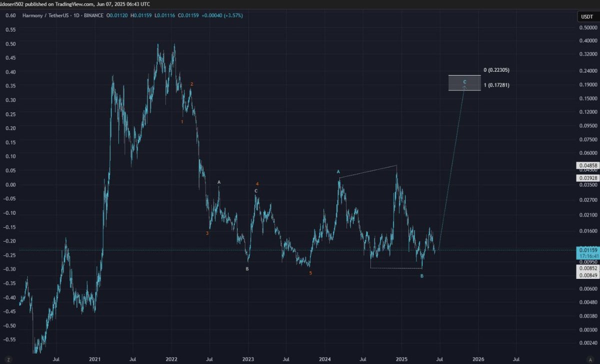Select the Fib level 0 (0.22305) label
This screenshot has width=600, height=364.
496,70
